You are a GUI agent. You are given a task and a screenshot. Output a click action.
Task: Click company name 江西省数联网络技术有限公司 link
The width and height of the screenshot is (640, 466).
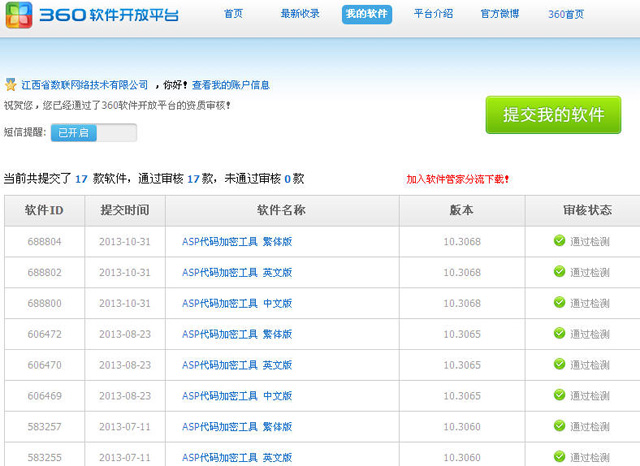pyautogui.click(x=84, y=85)
